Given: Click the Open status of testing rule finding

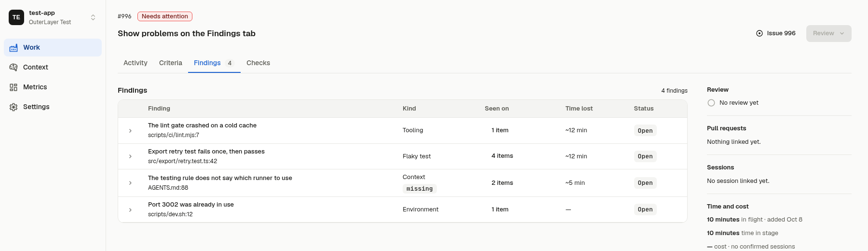Looking at the screenshot, I should pyautogui.click(x=645, y=183).
